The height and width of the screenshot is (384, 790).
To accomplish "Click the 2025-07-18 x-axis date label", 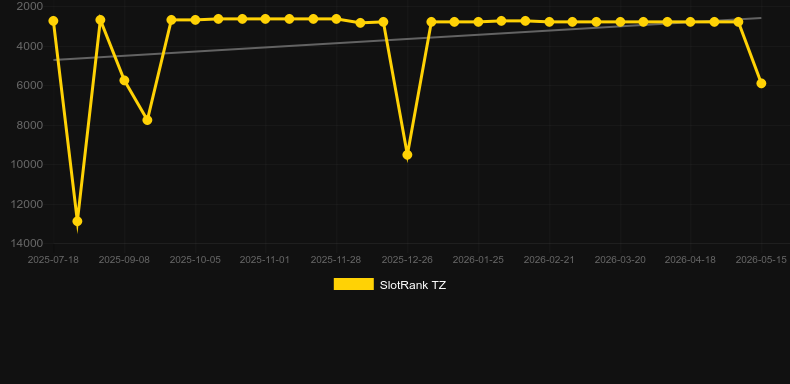I will 53,260.
